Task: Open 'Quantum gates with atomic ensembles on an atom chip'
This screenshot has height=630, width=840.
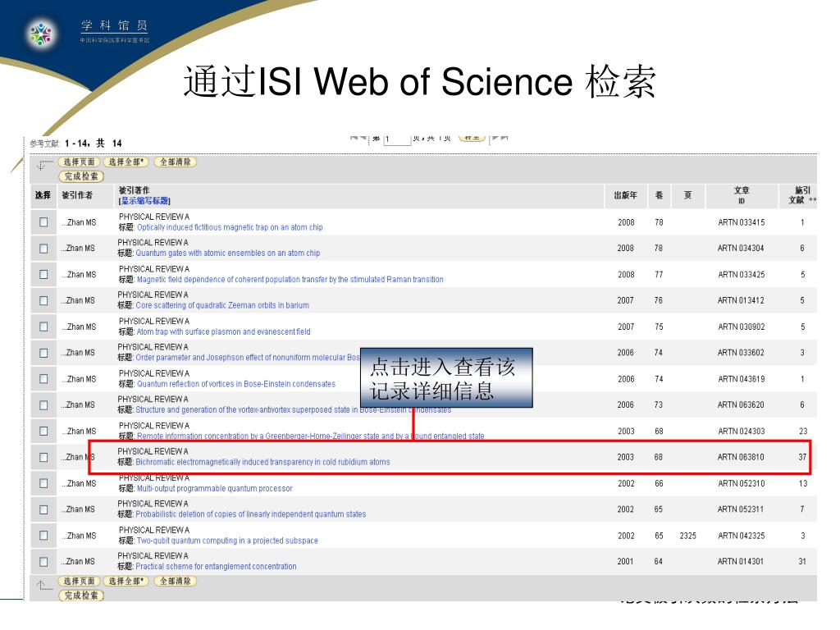Action: tap(228, 253)
